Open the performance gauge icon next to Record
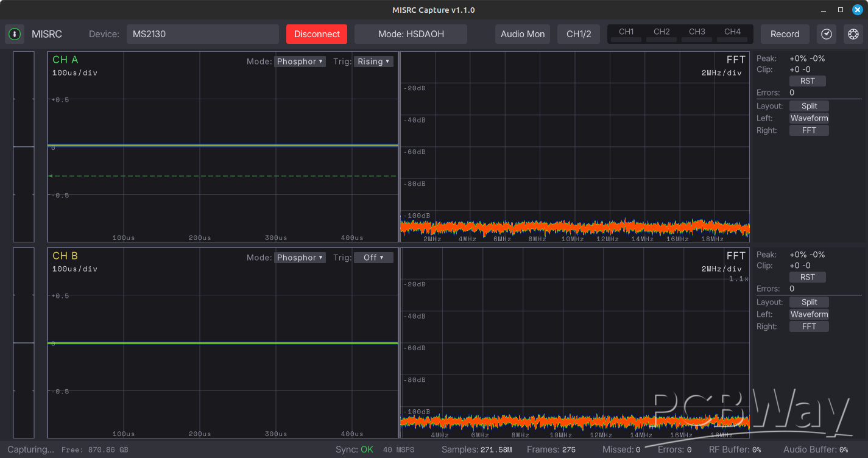 [826, 34]
